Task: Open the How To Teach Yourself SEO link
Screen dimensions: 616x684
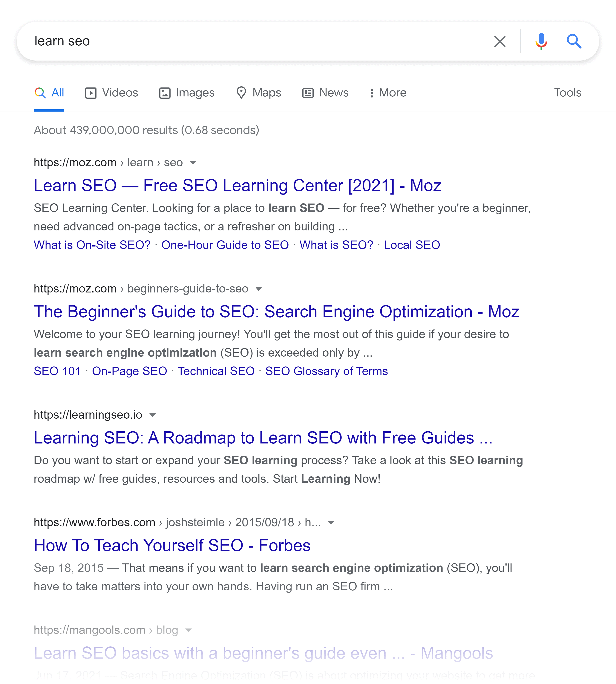Action: pos(172,546)
